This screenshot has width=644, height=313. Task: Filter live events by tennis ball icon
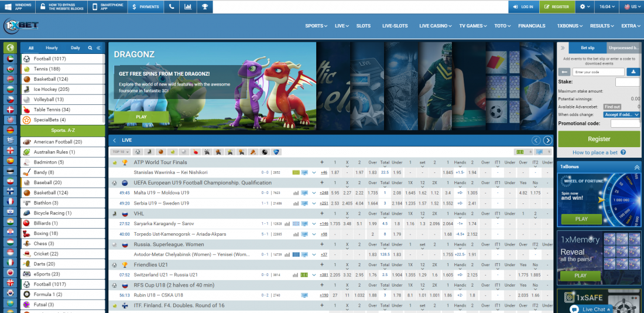coord(173,152)
